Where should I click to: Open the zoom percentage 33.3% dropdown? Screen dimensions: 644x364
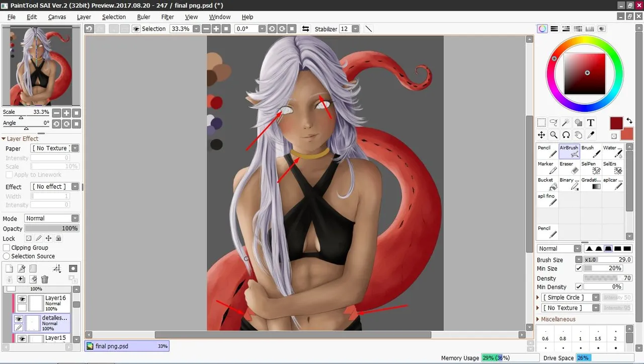pos(196,29)
